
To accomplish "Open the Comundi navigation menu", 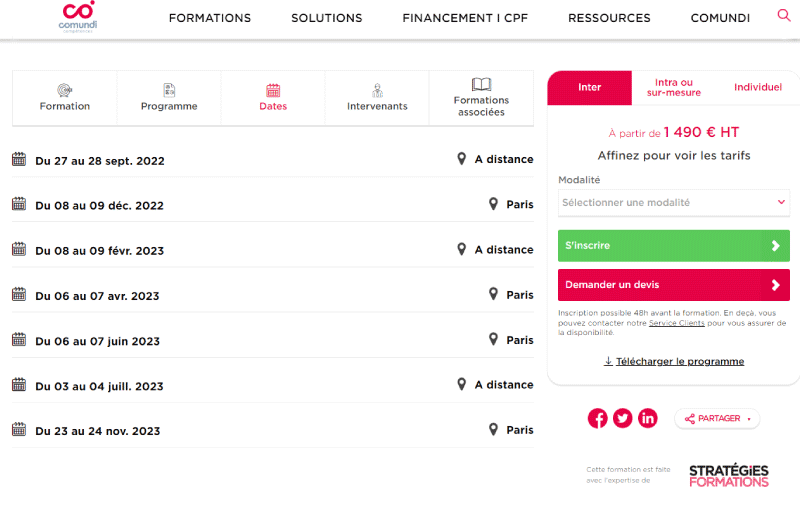I will click(x=720, y=18).
